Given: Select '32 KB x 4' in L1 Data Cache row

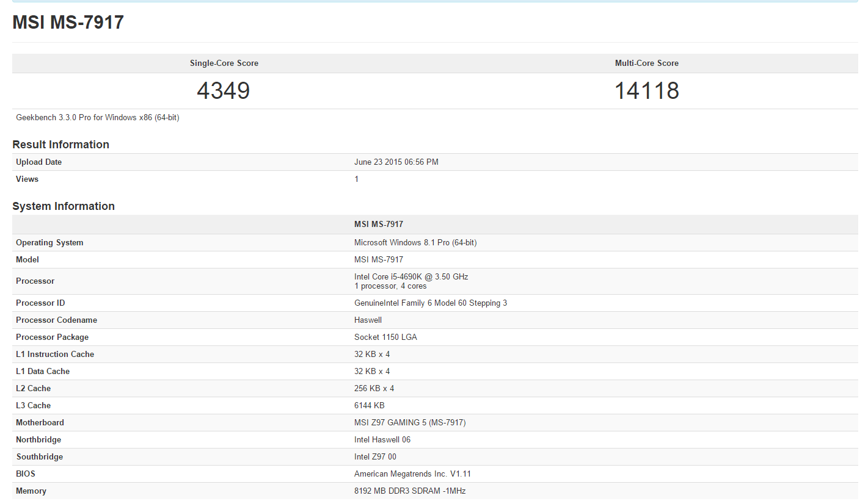Looking at the screenshot, I should 372,372.
